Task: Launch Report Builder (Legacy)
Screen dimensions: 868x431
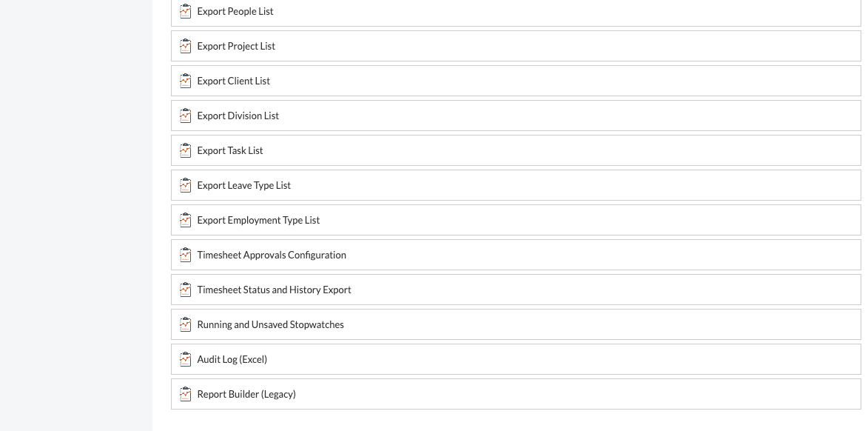Action: (246, 394)
